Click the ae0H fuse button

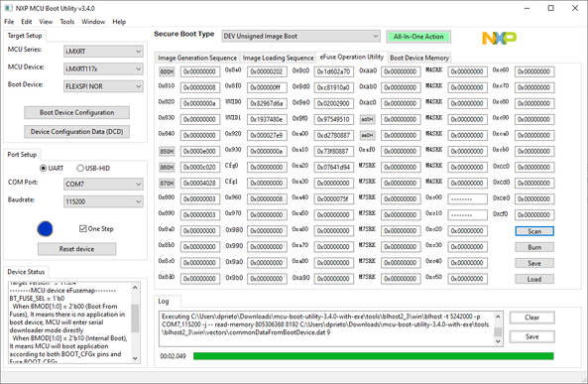pyautogui.click(x=367, y=135)
